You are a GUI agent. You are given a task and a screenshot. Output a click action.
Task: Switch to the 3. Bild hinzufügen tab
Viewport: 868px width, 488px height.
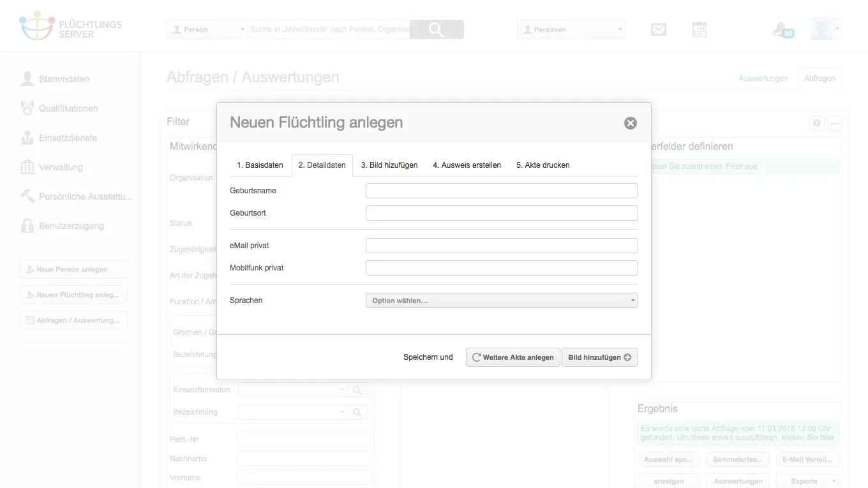389,165
